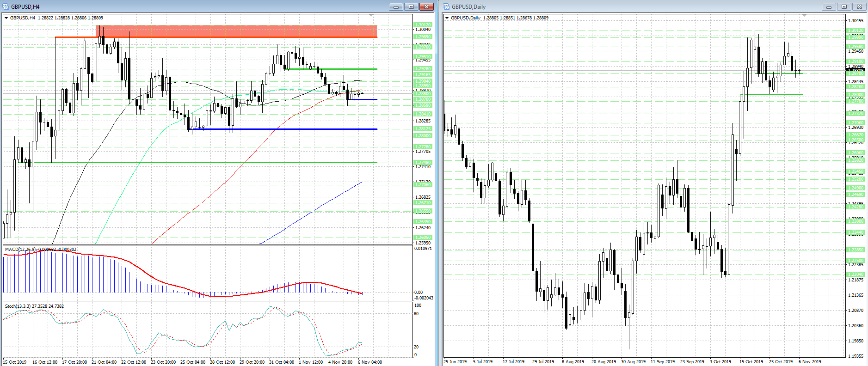Maximize the GBPUSD,Daily chart window
868x366 pixels.
point(844,6)
